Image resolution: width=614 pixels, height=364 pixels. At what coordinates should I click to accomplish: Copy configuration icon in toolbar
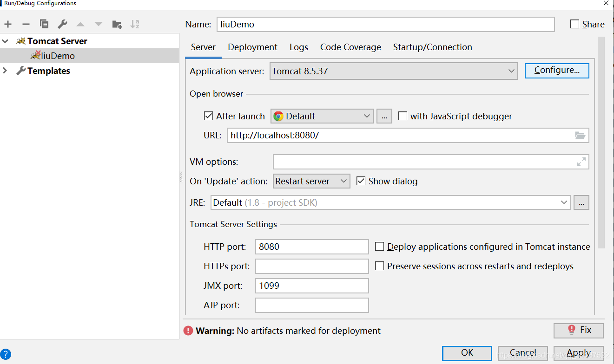(44, 24)
